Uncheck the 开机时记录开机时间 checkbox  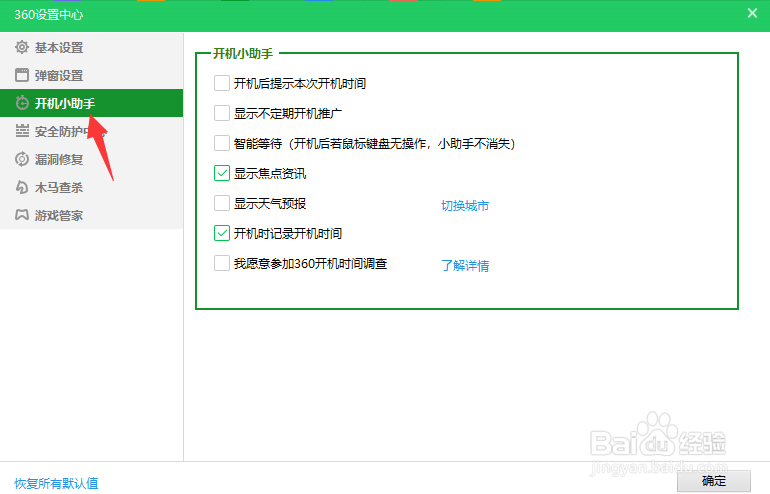tap(222, 233)
